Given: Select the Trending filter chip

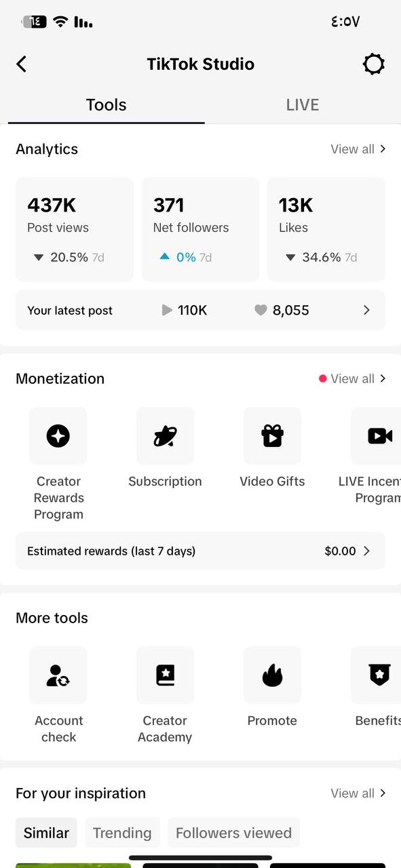Looking at the screenshot, I should (122, 833).
